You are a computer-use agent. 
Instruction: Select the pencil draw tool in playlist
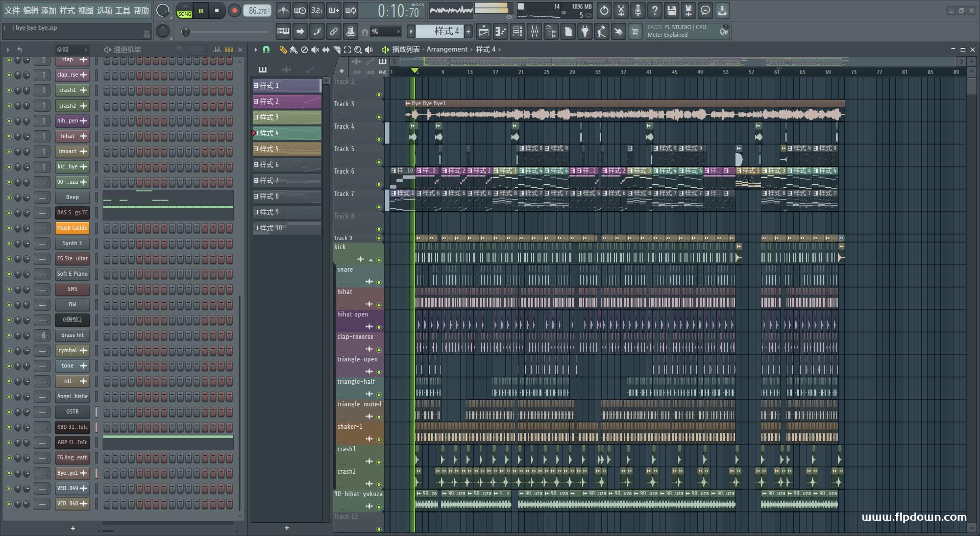coord(283,50)
